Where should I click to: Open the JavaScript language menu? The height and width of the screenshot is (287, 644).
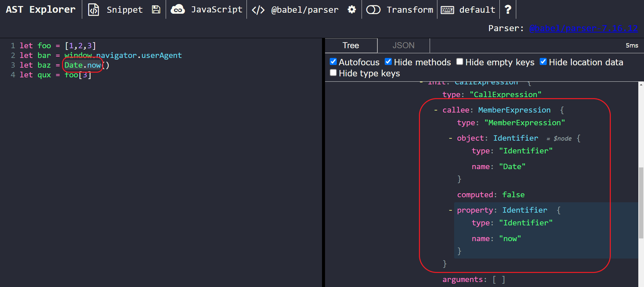(x=217, y=10)
